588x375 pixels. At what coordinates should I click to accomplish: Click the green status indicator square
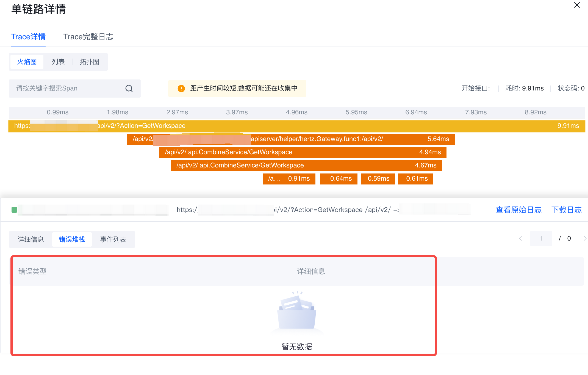(14, 210)
